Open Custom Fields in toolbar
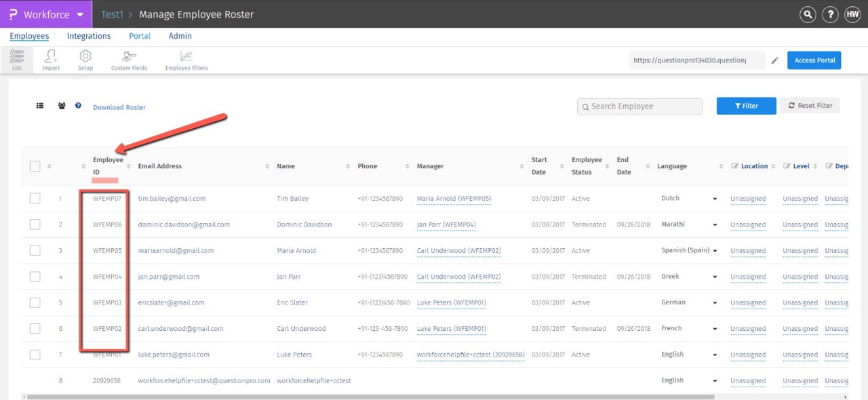Image resolution: width=868 pixels, height=400 pixels. (x=129, y=60)
